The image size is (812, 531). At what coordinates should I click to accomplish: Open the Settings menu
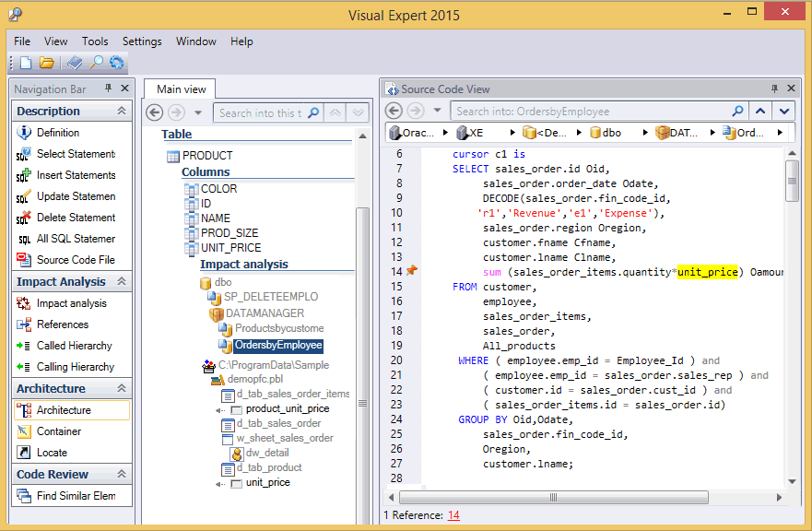(x=142, y=41)
